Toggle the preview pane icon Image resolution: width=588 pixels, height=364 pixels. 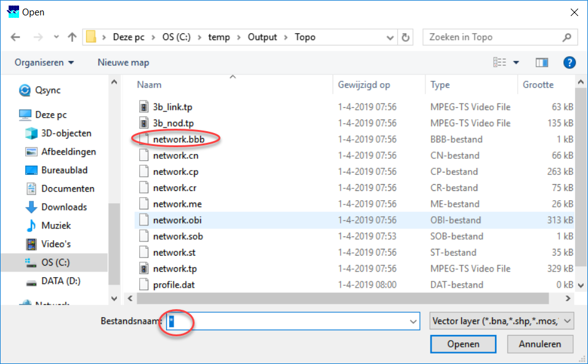pyautogui.click(x=542, y=62)
